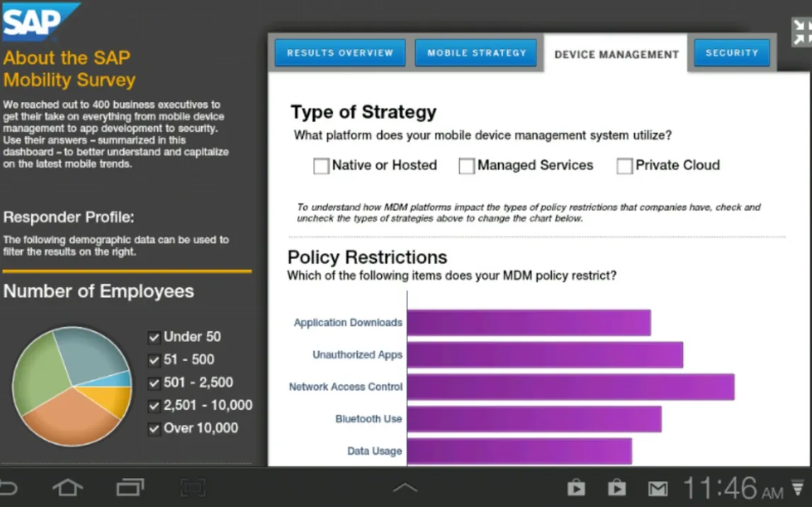812x507 pixels.
Task: Open the recent apps icon
Action: tap(130, 487)
